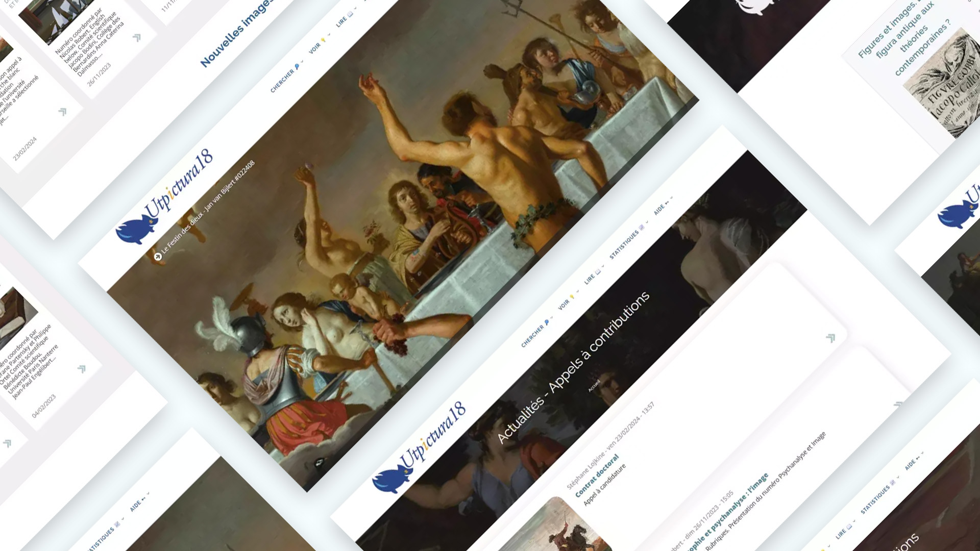The width and height of the screenshot is (980, 551).
Task: Click the chart icon next to STATISTIQUES on Actualités page
Action: pos(642,228)
